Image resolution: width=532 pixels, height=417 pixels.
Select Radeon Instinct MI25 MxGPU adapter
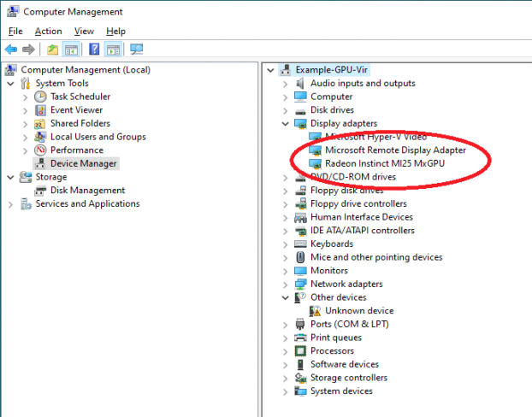click(x=385, y=164)
